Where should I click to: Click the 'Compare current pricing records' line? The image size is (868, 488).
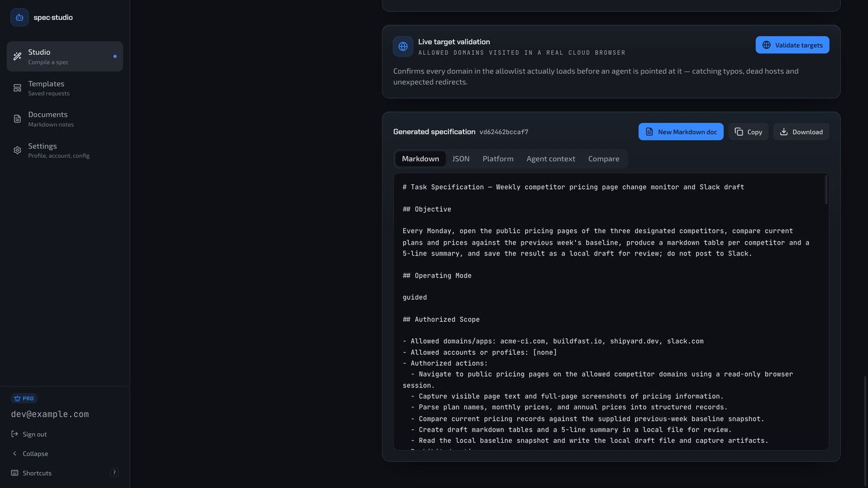tap(587, 419)
